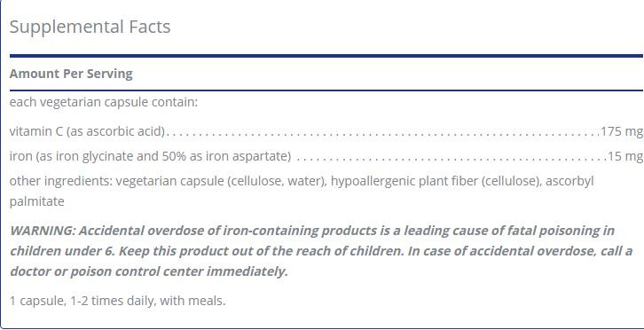Click the poison control center immediately line
The image size is (644, 330).
click(x=149, y=271)
